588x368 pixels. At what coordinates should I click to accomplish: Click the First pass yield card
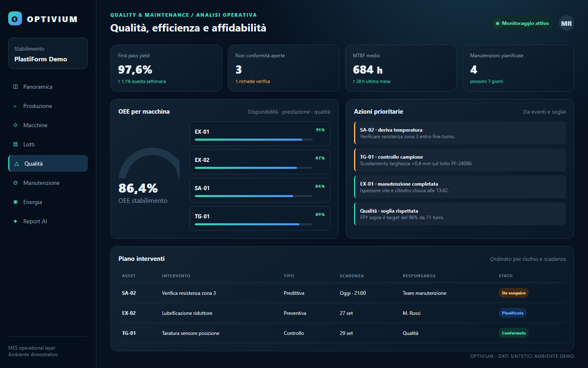(166, 68)
